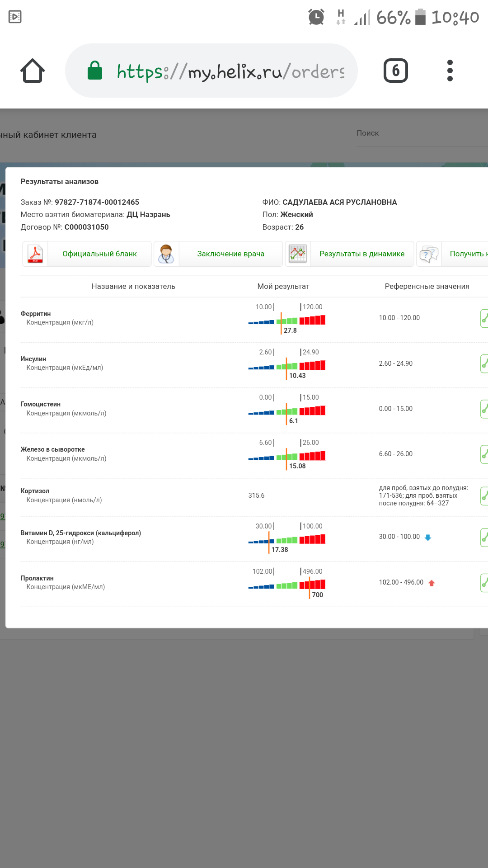Open Заключение врача
488x868 pixels.
(x=230, y=254)
